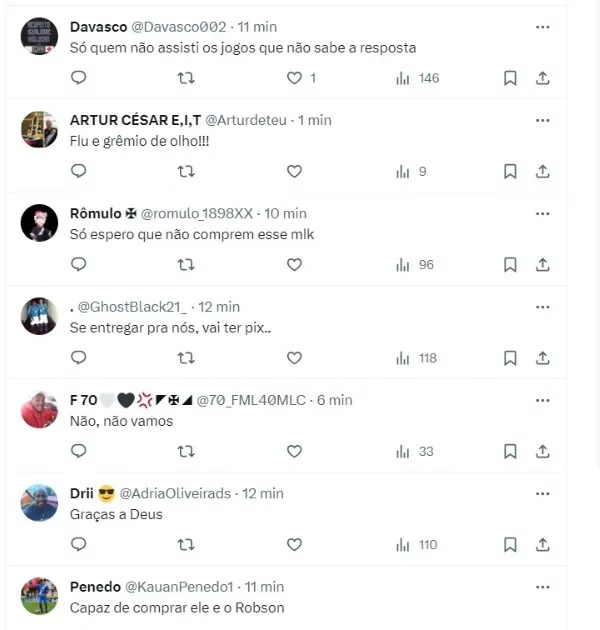Open Davasco's avatar image
The height and width of the screenshot is (630, 600).
coord(39,36)
